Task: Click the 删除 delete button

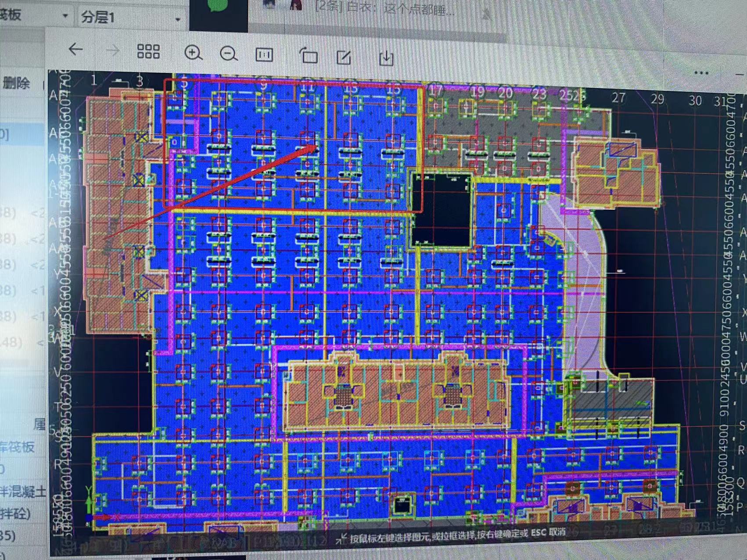Action: (x=16, y=83)
